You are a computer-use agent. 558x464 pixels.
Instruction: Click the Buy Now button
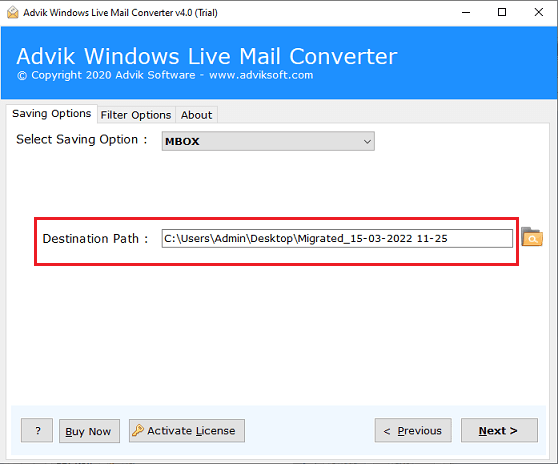click(x=89, y=431)
